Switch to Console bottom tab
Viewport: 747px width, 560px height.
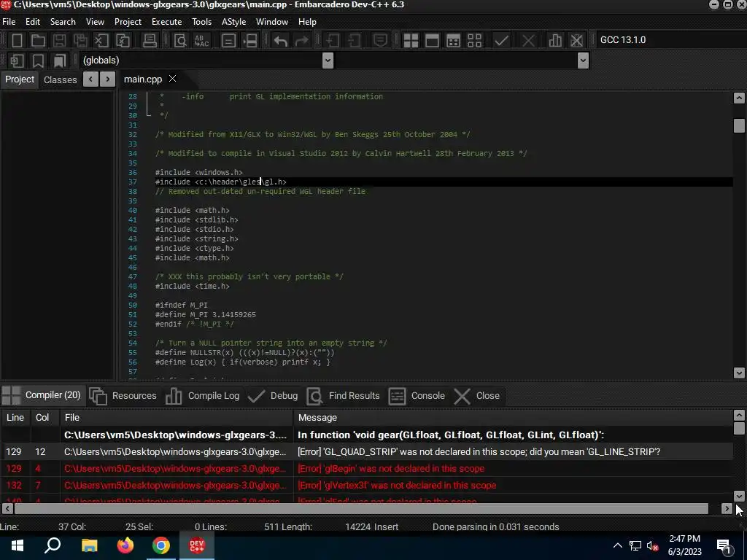[x=417, y=396]
